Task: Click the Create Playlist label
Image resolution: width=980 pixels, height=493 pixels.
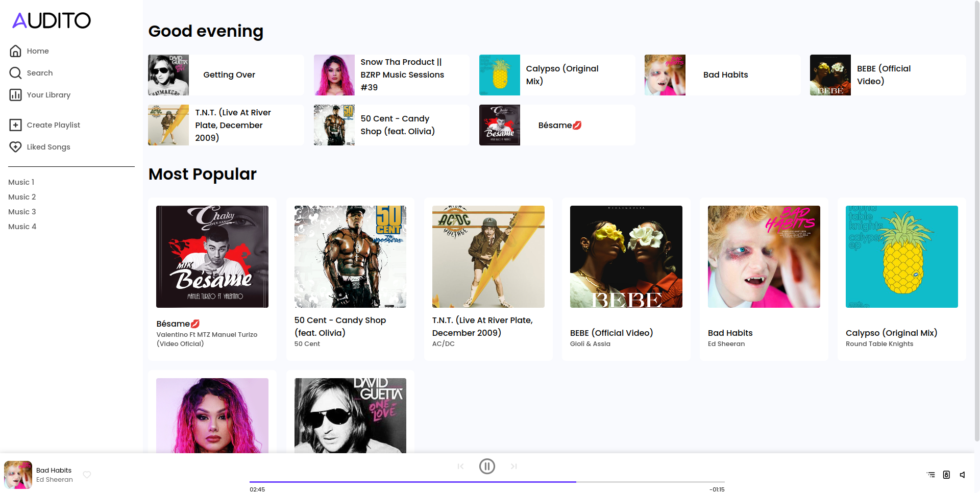Action: (54, 125)
